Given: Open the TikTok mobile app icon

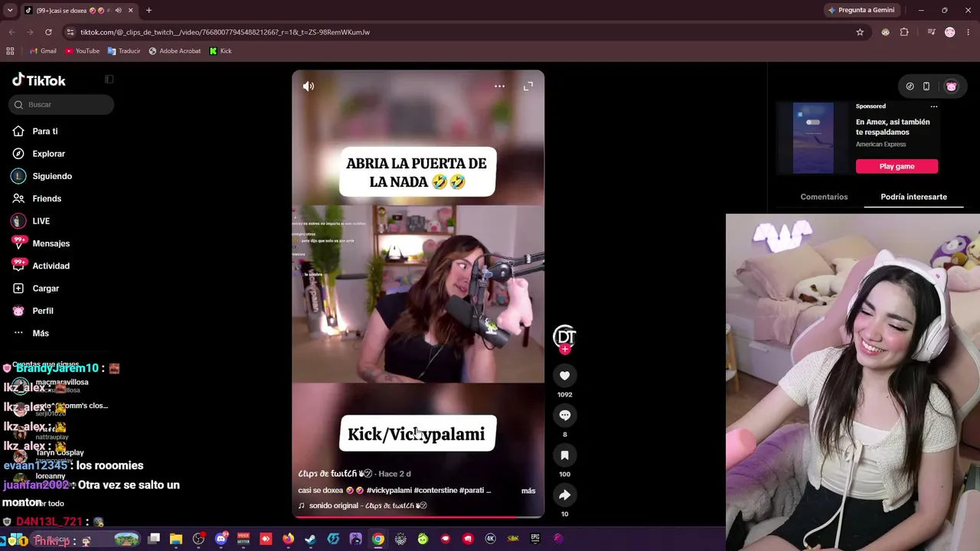Looking at the screenshot, I should [x=926, y=86].
